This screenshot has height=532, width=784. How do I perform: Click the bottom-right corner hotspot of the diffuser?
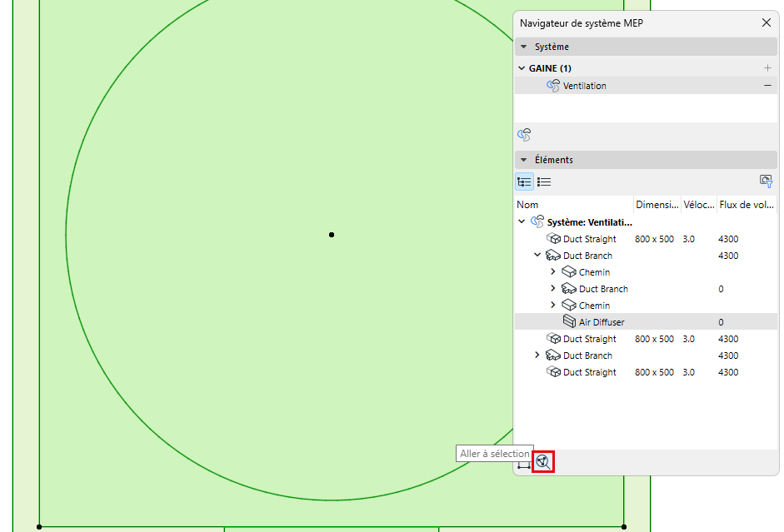tap(624, 526)
